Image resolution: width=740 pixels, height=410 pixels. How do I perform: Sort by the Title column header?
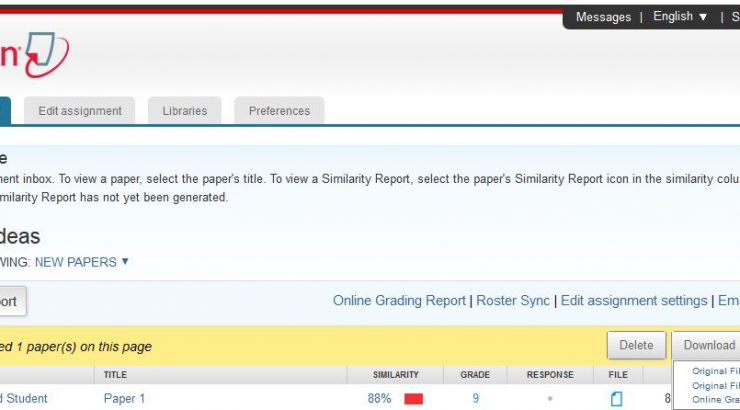115,375
